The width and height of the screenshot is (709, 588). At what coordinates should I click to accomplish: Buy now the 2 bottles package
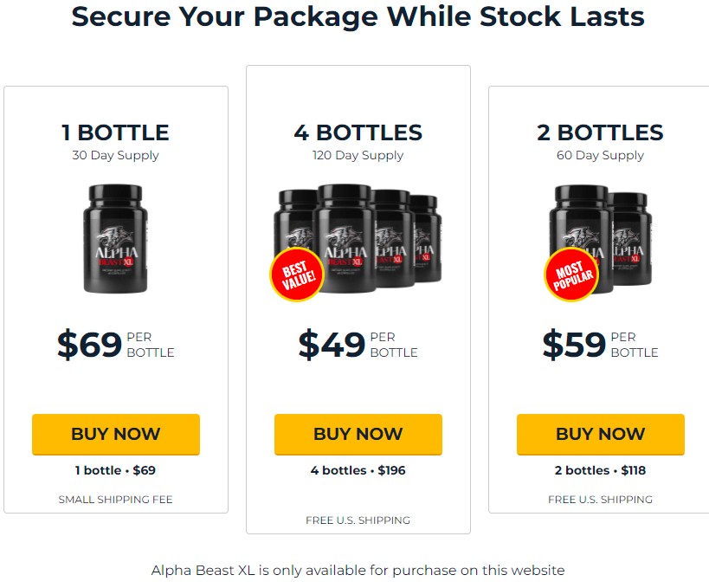(601, 434)
